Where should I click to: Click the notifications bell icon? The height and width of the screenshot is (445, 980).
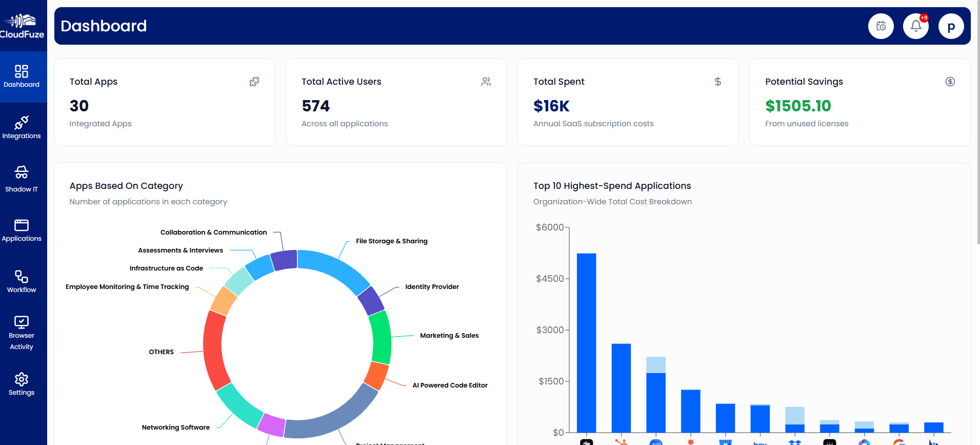916,26
